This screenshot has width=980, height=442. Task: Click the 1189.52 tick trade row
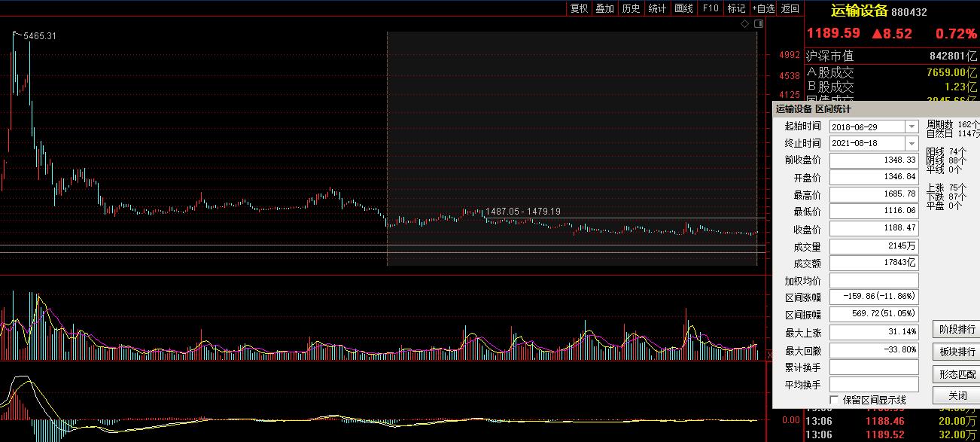pos(892,434)
